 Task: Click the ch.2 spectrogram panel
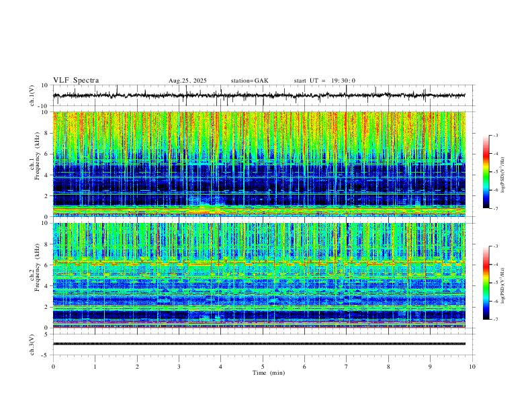click(259, 275)
